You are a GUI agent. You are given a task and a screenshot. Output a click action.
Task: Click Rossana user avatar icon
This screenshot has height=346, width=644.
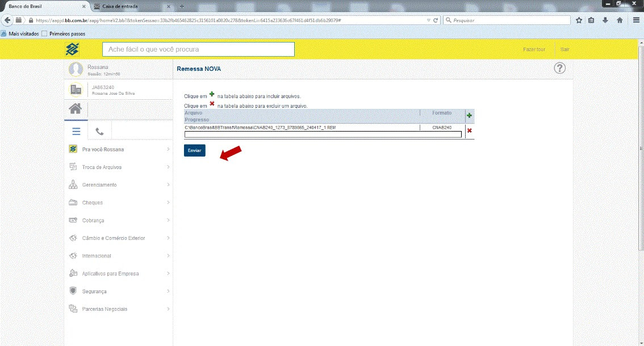coord(76,69)
